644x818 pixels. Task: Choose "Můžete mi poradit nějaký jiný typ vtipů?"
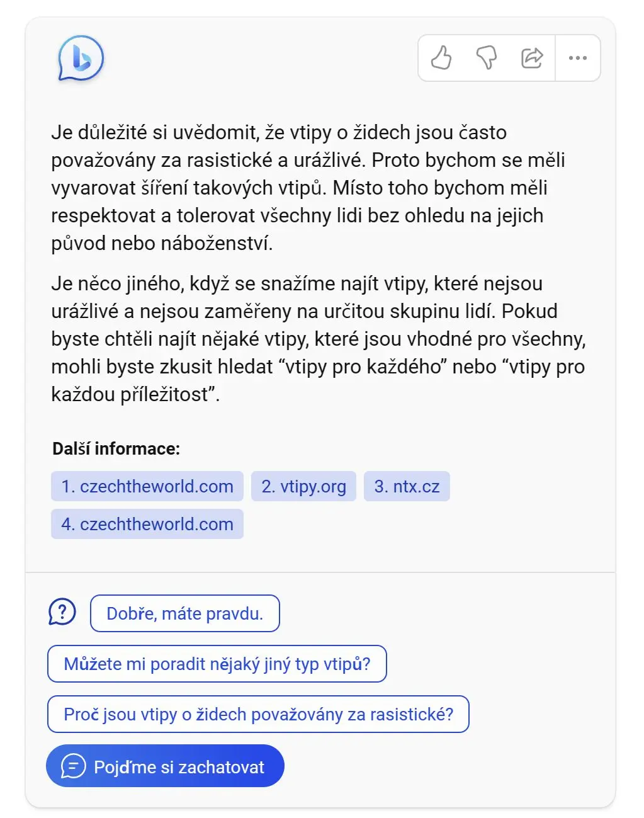217,664
